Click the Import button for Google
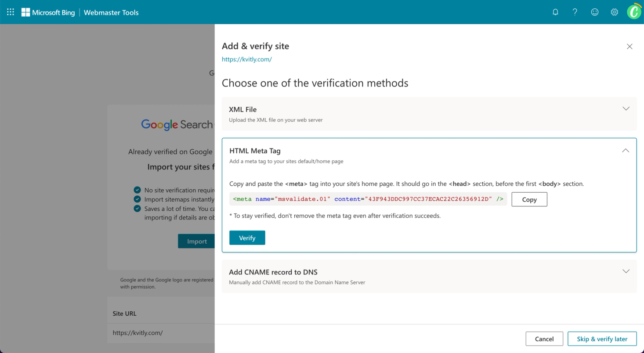 coord(196,241)
